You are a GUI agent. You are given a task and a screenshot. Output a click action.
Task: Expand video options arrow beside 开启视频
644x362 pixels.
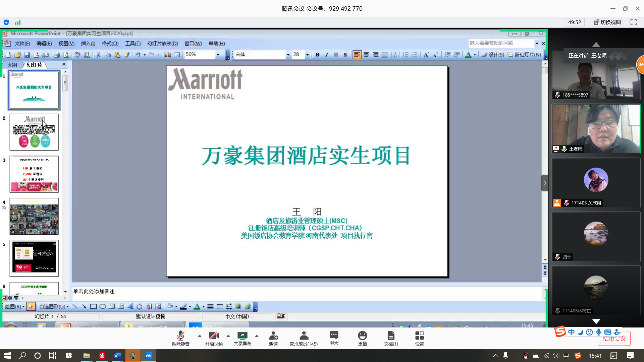[x=228, y=336]
